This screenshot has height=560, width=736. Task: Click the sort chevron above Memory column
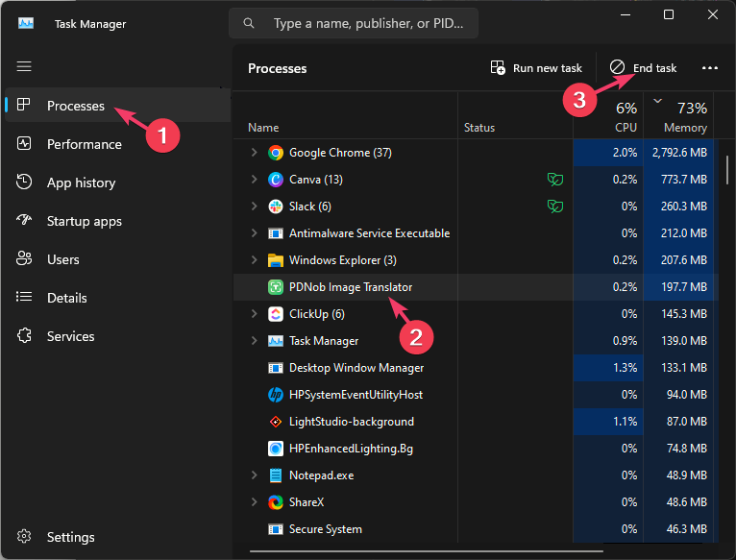[657, 101]
